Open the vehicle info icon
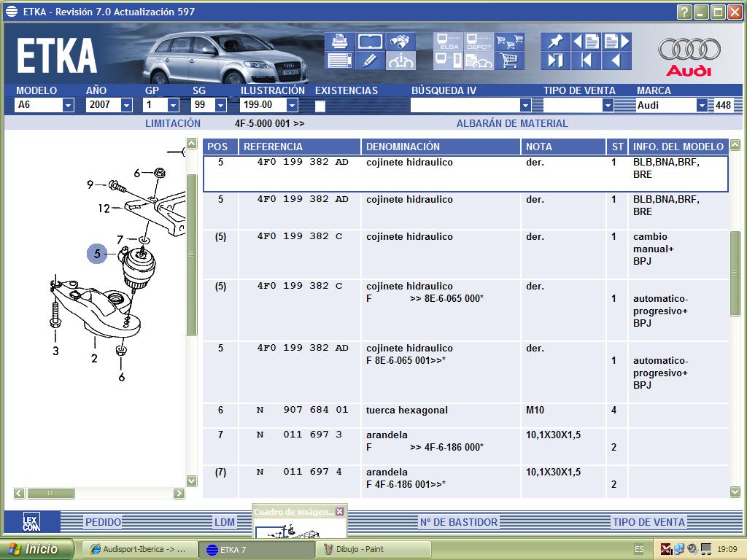747x560 pixels. click(400, 61)
